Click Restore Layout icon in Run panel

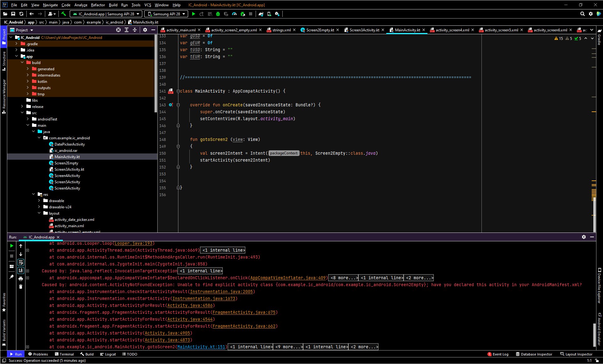(12, 266)
